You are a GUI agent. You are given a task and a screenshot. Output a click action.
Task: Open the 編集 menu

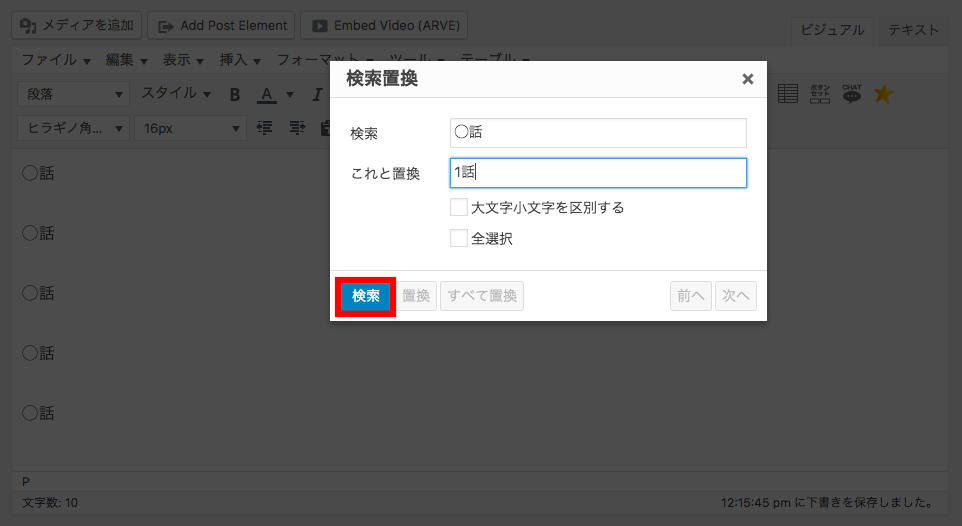coord(126,60)
